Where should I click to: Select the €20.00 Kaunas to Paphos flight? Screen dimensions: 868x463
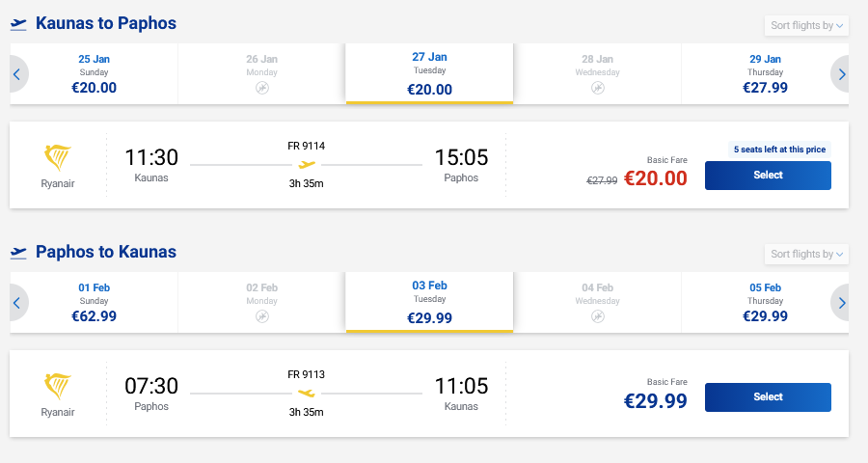coord(768,176)
